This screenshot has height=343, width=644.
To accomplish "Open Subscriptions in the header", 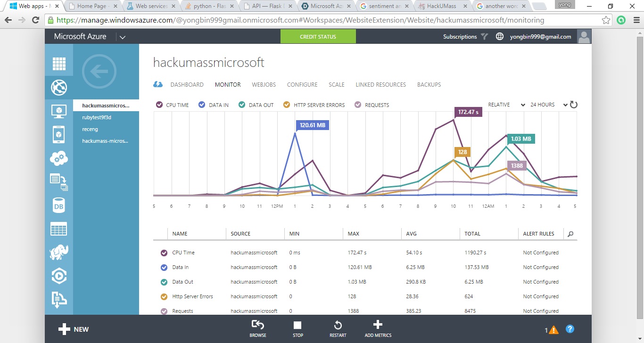I will [x=460, y=37].
